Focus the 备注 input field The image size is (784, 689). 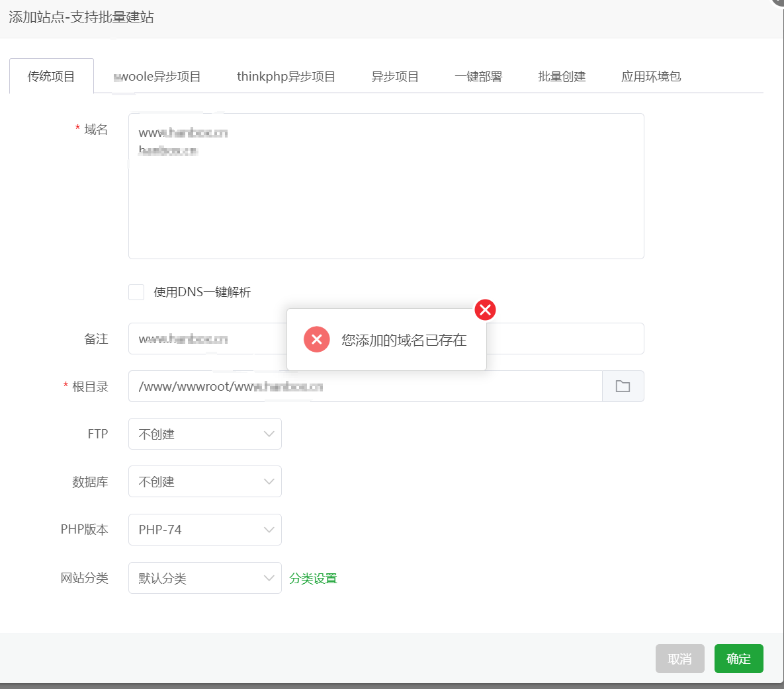pyautogui.click(x=386, y=339)
